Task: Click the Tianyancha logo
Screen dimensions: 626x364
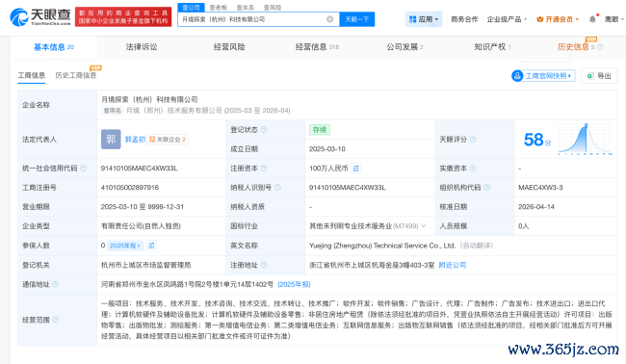Action: click(39, 16)
